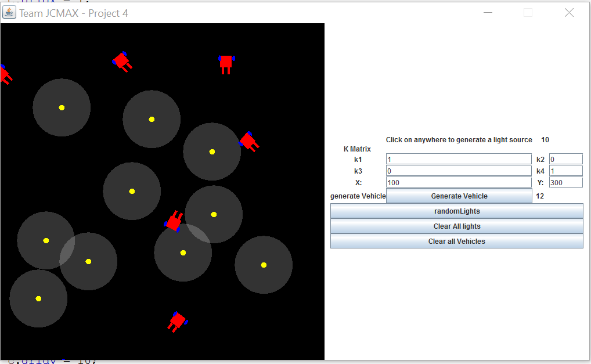
Task: Click the 'generate Vehicle' label
Action: 358,196
